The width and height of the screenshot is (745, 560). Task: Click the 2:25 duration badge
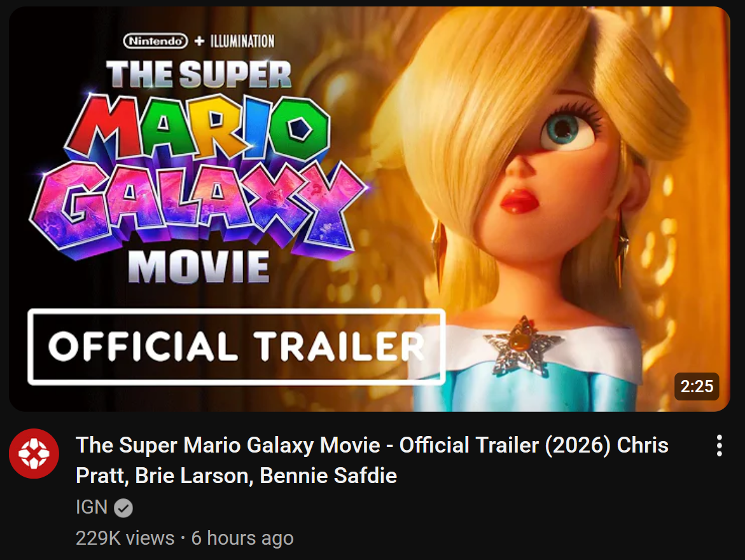coord(697,386)
